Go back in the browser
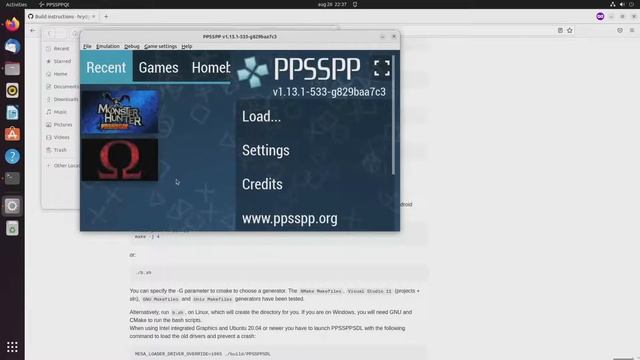Viewport: 640px width, 360px height. (33, 31)
